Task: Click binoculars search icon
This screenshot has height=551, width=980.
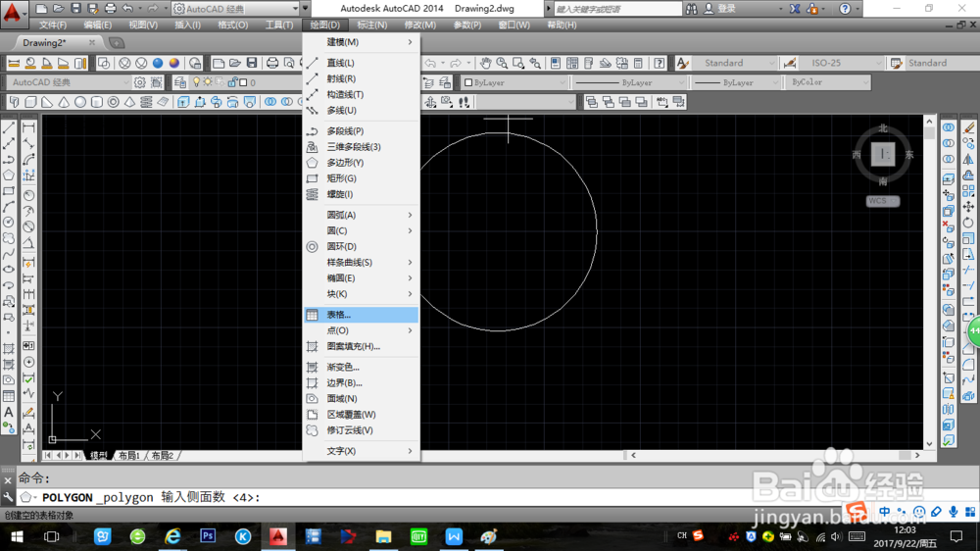Action: pyautogui.click(x=691, y=9)
